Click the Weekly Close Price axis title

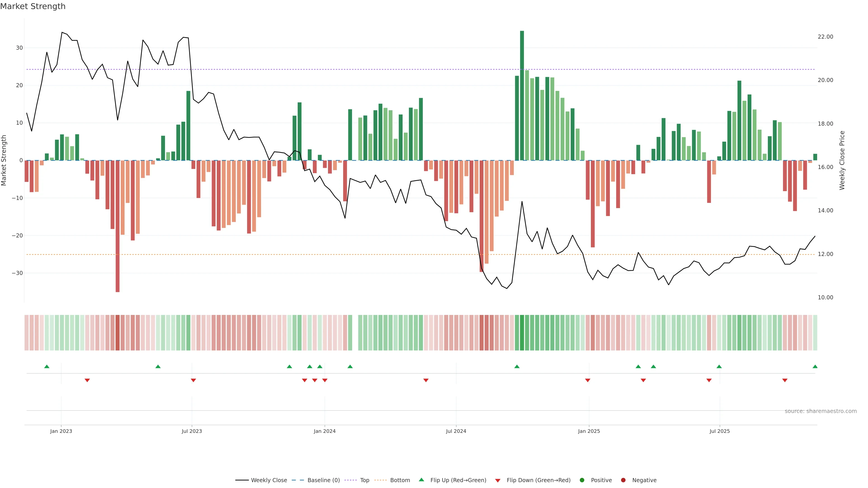[x=842, y=160]
